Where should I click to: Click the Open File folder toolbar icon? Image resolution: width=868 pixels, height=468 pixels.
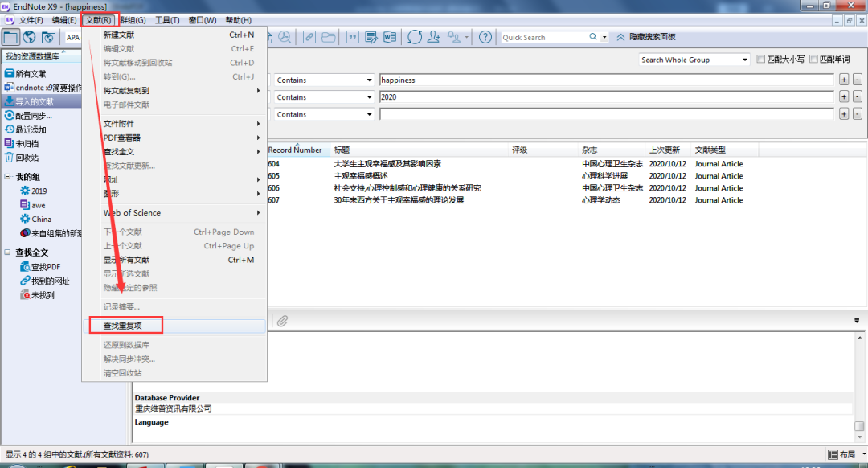click(328, 37)
